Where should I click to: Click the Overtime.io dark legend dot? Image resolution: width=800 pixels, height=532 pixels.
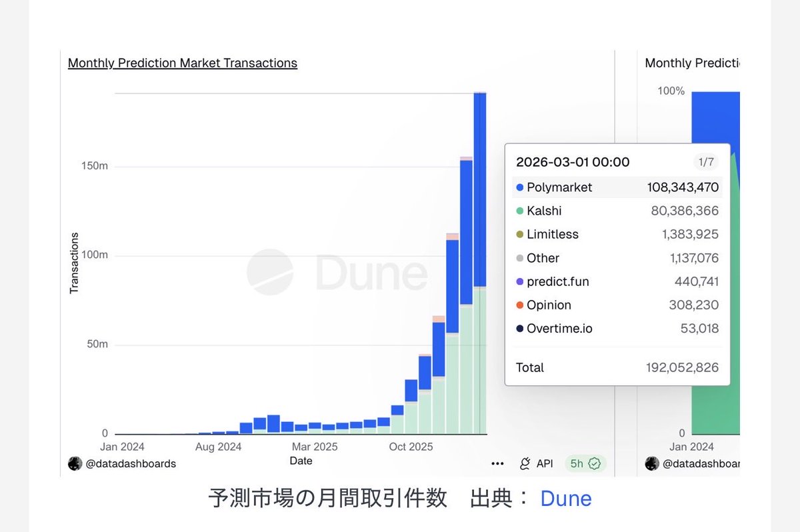[x=520, y=329]
